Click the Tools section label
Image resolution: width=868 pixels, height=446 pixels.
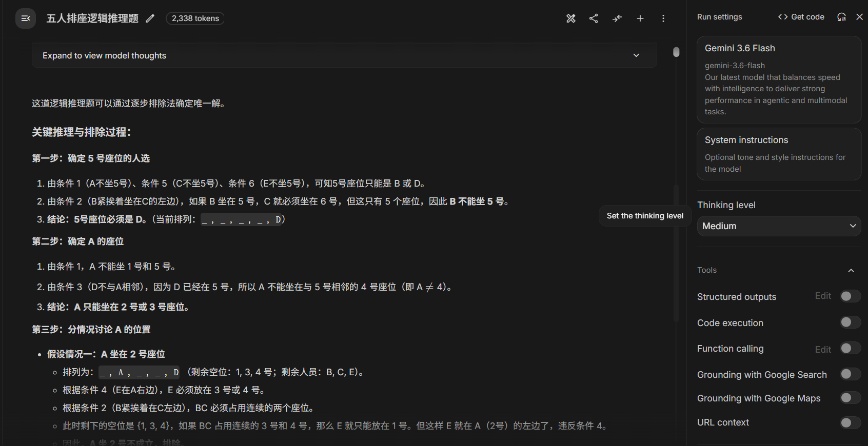[706, 270]
